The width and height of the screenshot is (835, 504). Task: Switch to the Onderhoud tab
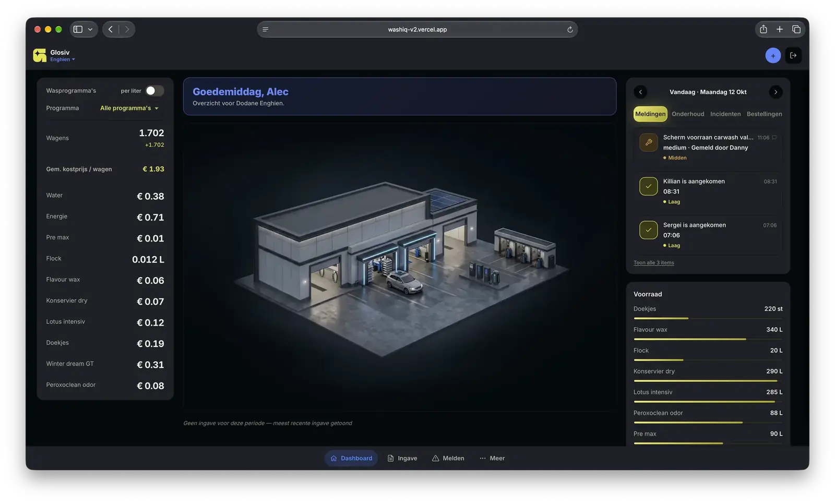tap(688, 114)
